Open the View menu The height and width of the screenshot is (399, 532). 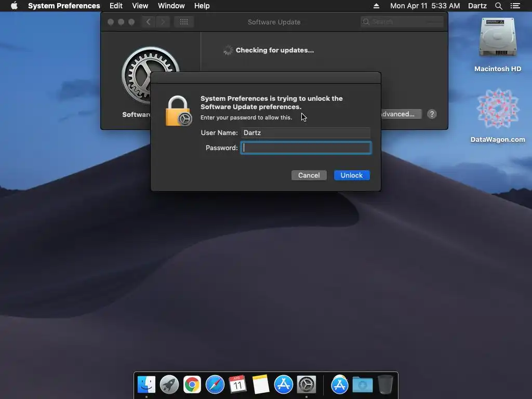click(x=140, y=6)
